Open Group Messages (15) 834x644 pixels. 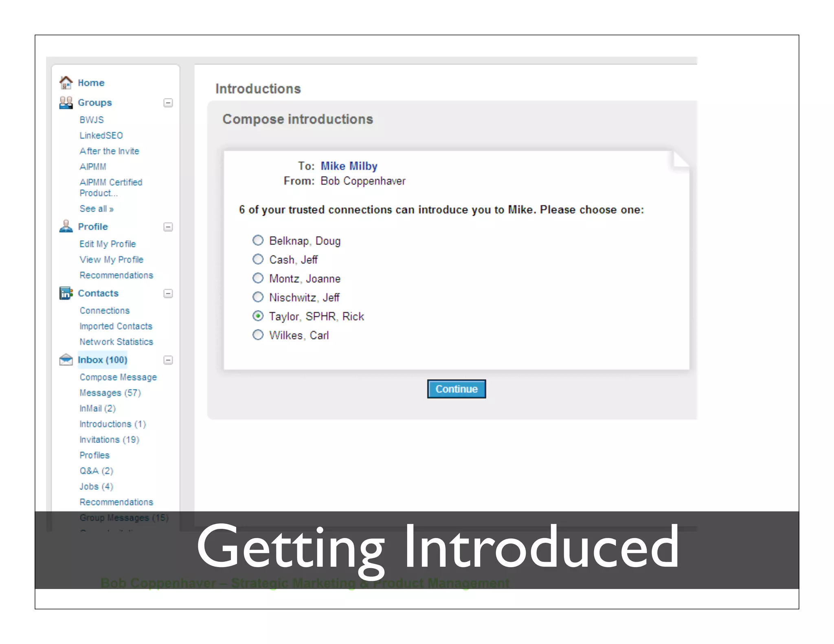point(124,518)
